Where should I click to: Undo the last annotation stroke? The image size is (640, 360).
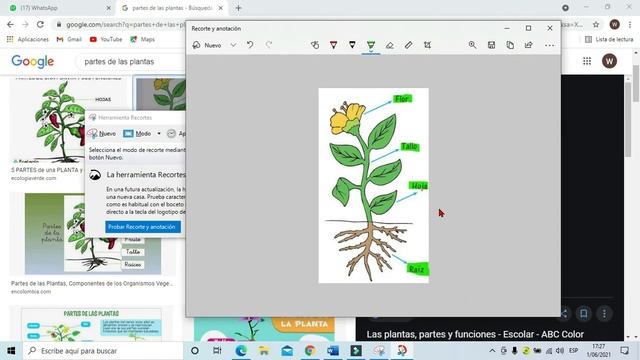tap(250, 45)
